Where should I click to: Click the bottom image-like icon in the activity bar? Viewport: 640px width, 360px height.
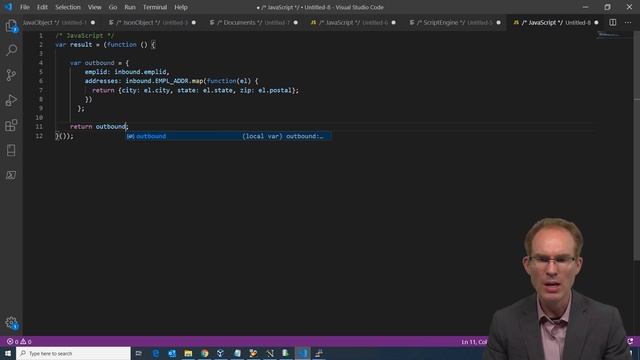(x=11, y=175)
